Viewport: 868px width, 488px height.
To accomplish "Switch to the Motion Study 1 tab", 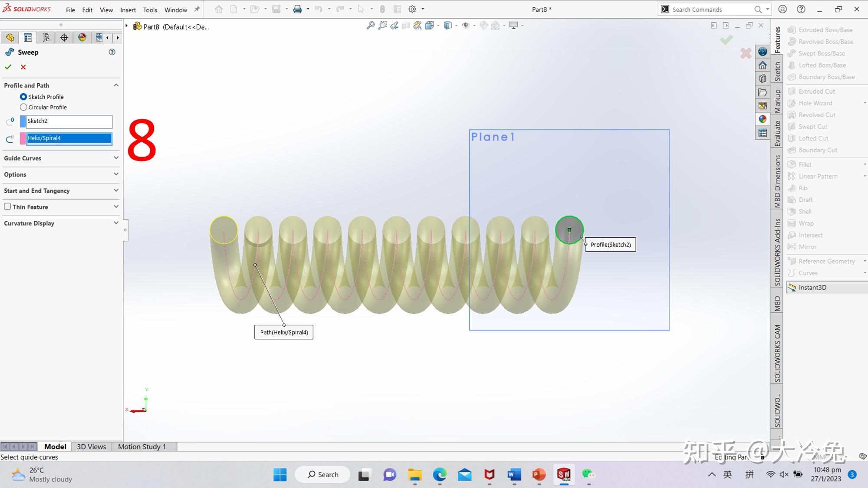I will pyautogui.click(x=142, y=446).
